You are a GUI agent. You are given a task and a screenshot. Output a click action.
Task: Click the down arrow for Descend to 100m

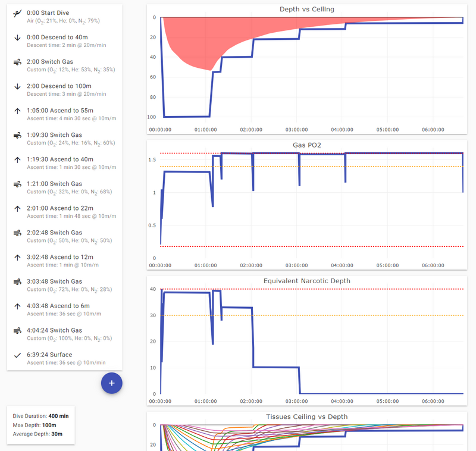tap(17, 86)
